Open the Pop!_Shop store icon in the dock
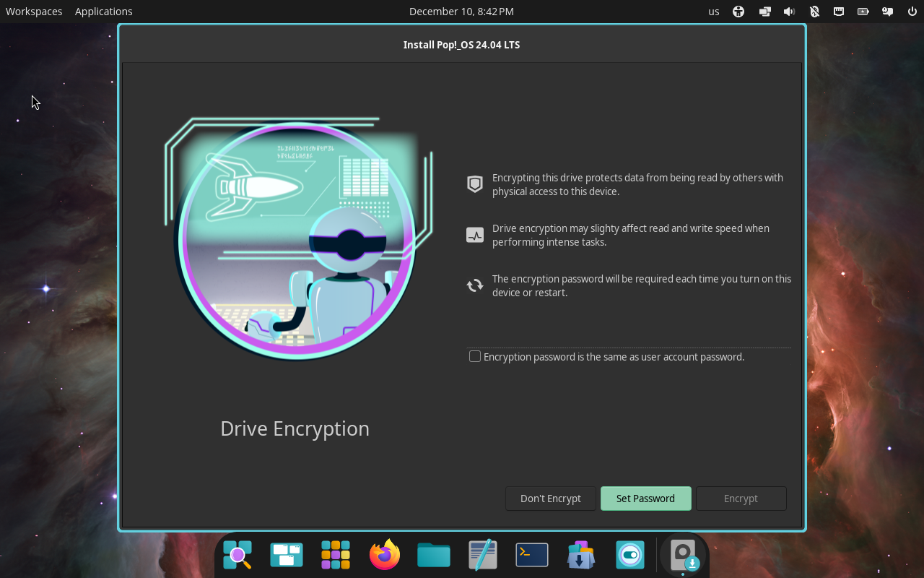 pos(580,555)
